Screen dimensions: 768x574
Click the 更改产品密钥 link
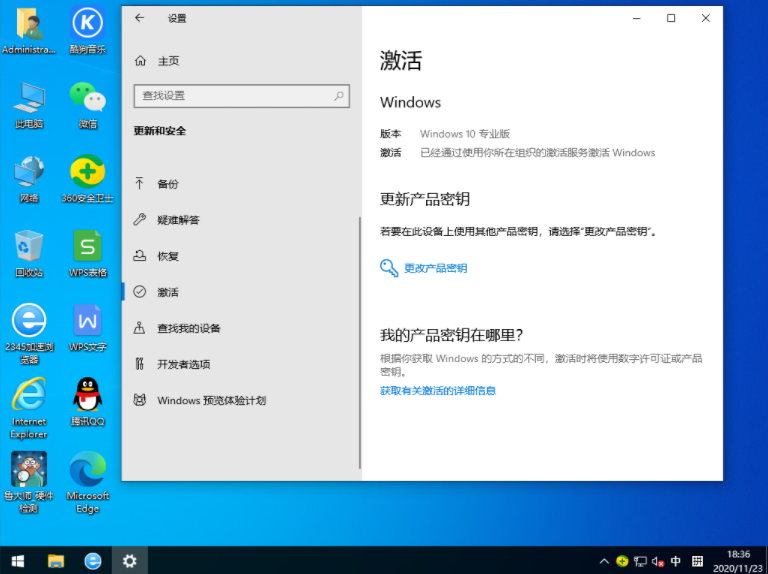[x=435, y=268]
